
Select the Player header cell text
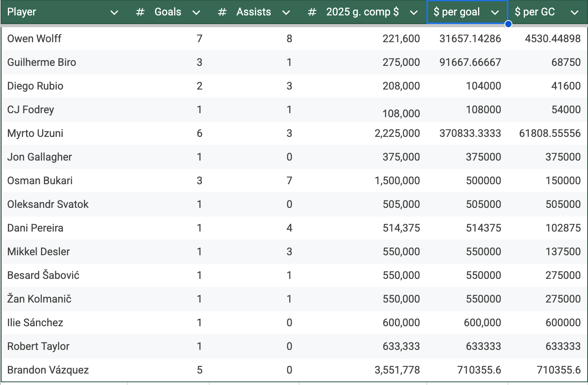pos(22,12)
